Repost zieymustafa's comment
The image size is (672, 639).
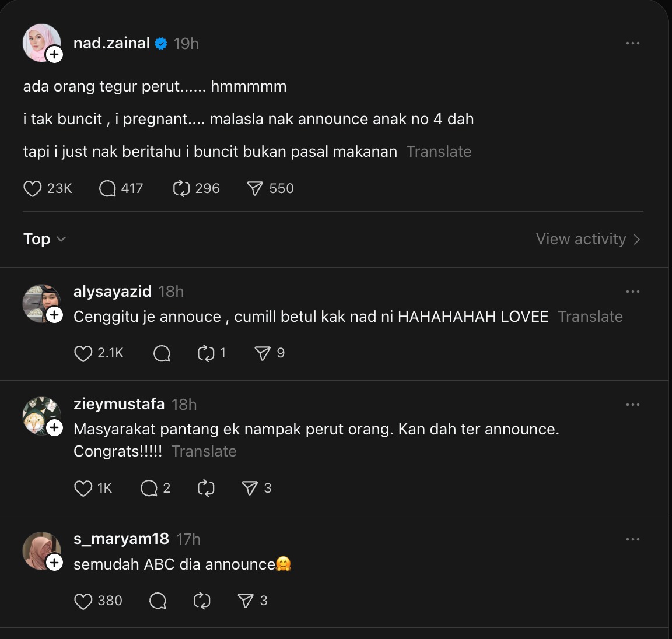(206, 488)
